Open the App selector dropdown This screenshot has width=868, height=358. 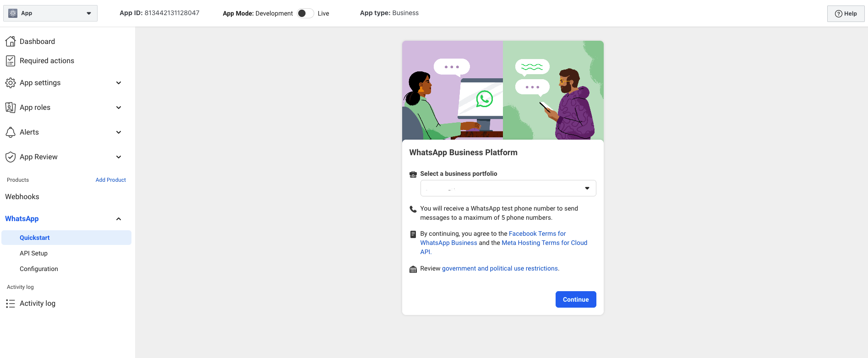50,13
